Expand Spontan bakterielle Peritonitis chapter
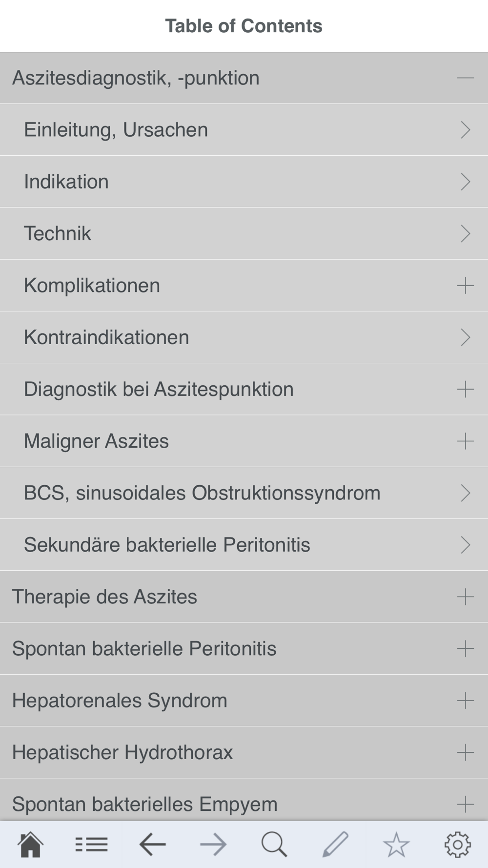This screenshot has height=868, width=488. (465, 649)
